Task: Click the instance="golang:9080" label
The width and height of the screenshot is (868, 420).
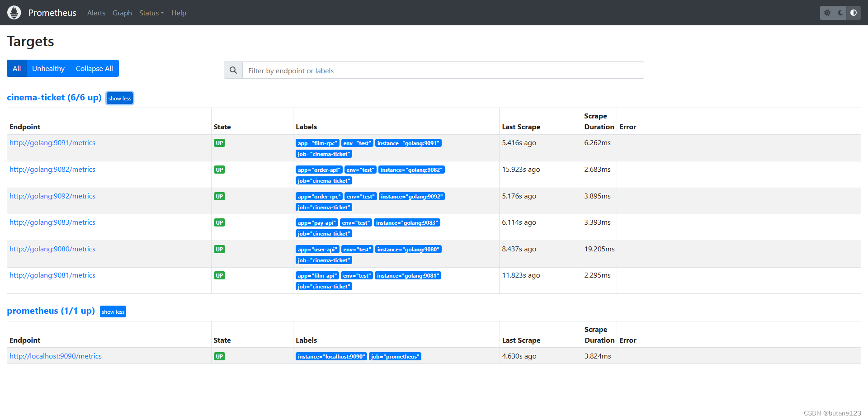Action: pyautogui.click(x=408, y=249)
